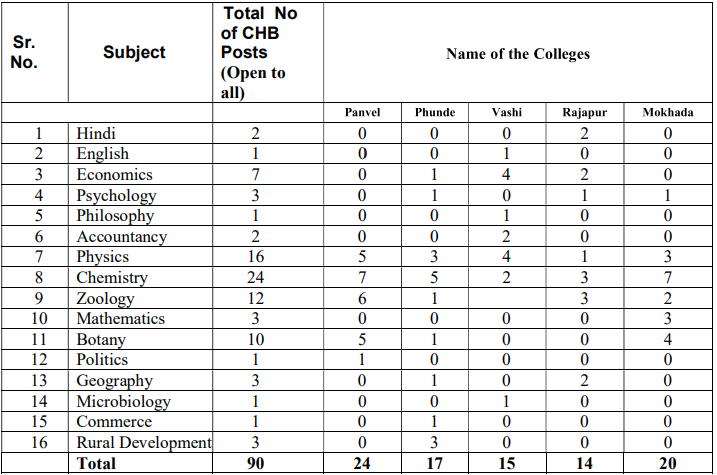Click the "Total No of CHB Posts" header
Screen dimensions: 717x475
click(x=260, y=52)
